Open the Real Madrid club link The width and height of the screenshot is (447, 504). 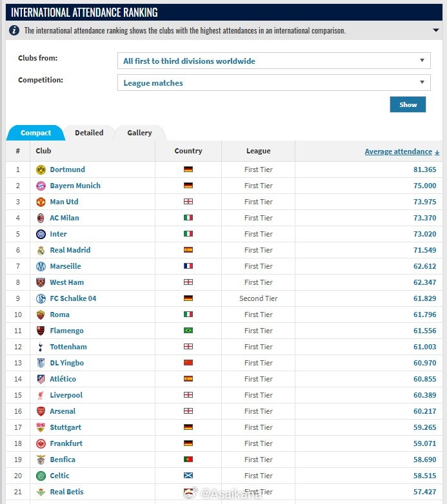(70, 250)
